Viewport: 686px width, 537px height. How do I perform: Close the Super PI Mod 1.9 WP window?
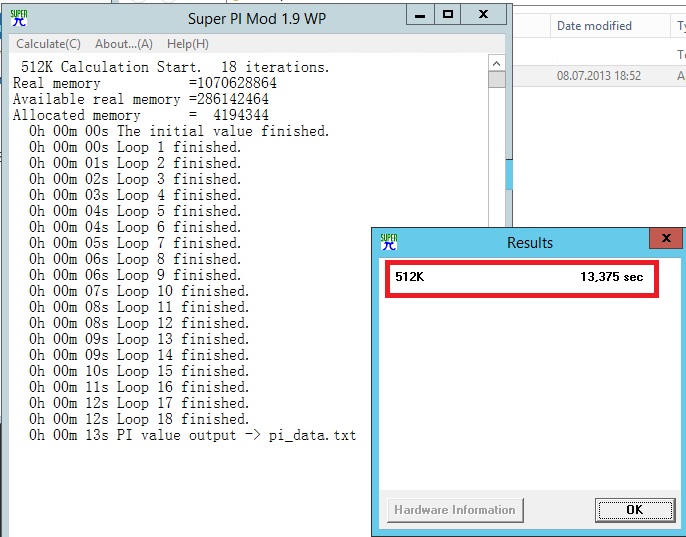(483, 15)
